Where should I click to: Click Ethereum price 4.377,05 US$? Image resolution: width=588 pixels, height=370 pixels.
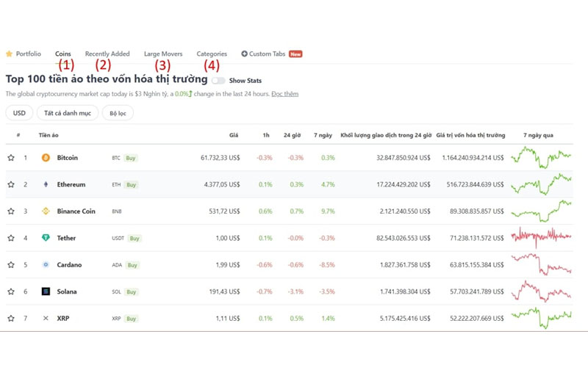click(222, 184)
